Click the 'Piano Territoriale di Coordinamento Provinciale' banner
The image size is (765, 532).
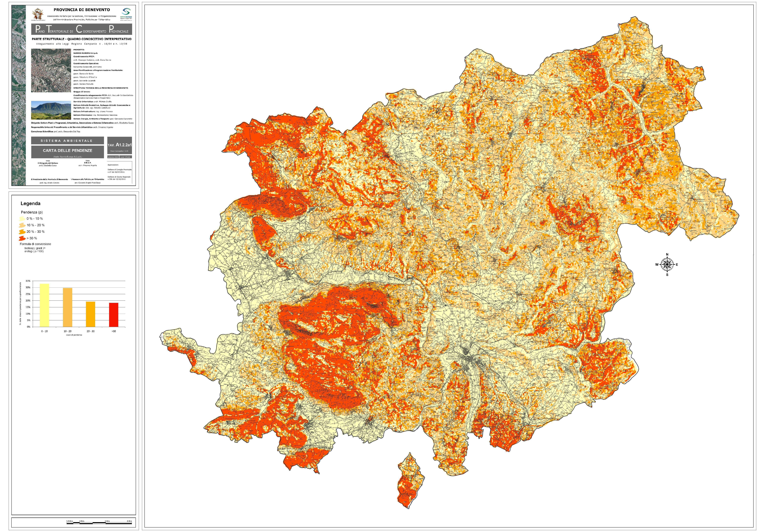click(82, 29)
